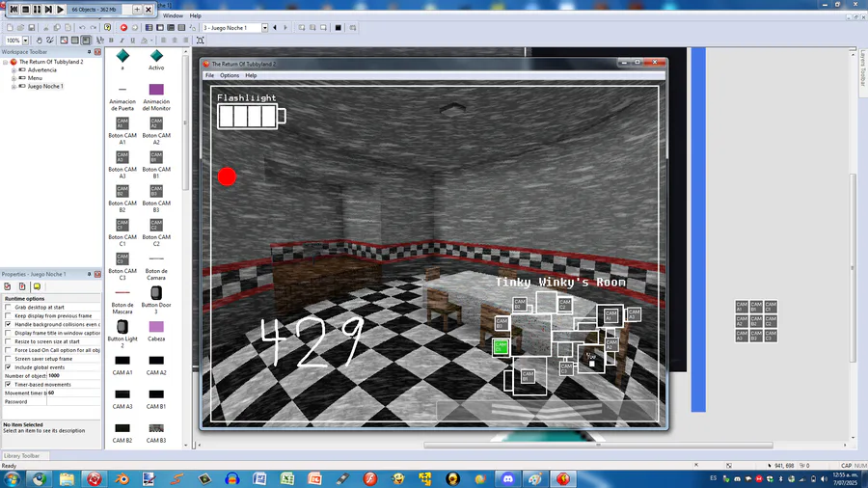Open Discord from the Windows taskbar
The image size is (868, 488).
coord(507,478)
